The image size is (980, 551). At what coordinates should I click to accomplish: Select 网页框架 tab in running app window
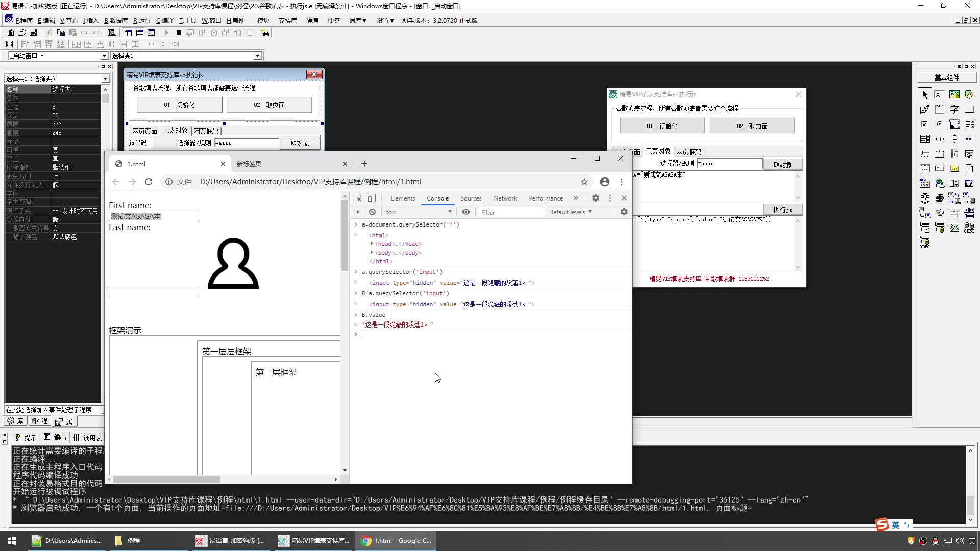pos(689,152)
